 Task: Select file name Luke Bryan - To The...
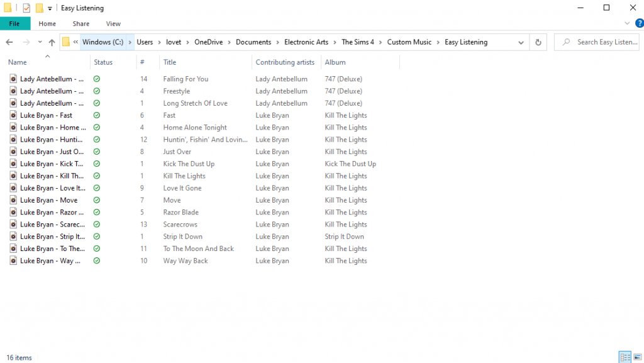click(53, 249)
